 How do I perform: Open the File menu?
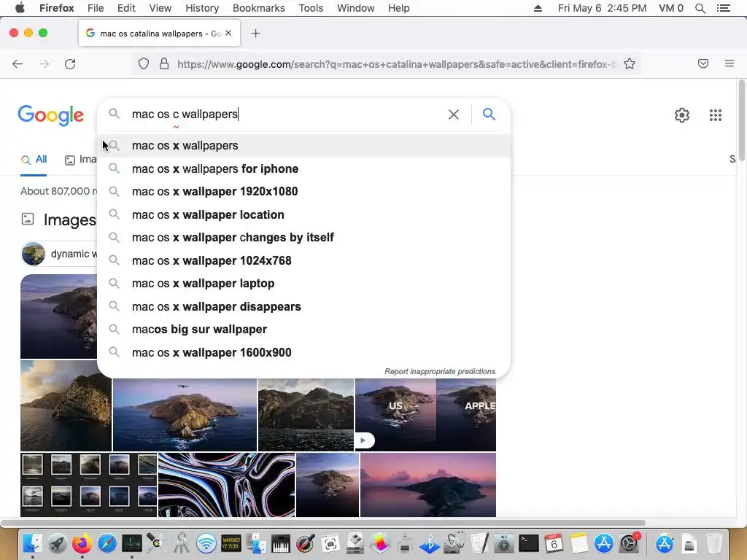click(x=96, y=8)
